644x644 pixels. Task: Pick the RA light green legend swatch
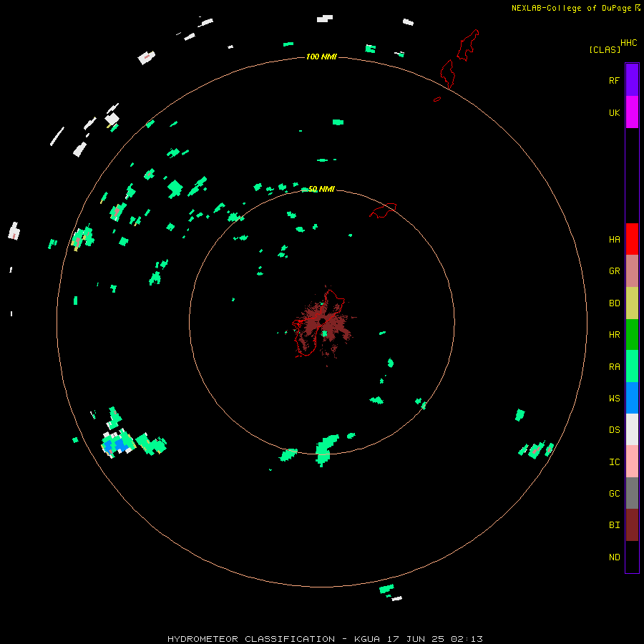[632, 366]
